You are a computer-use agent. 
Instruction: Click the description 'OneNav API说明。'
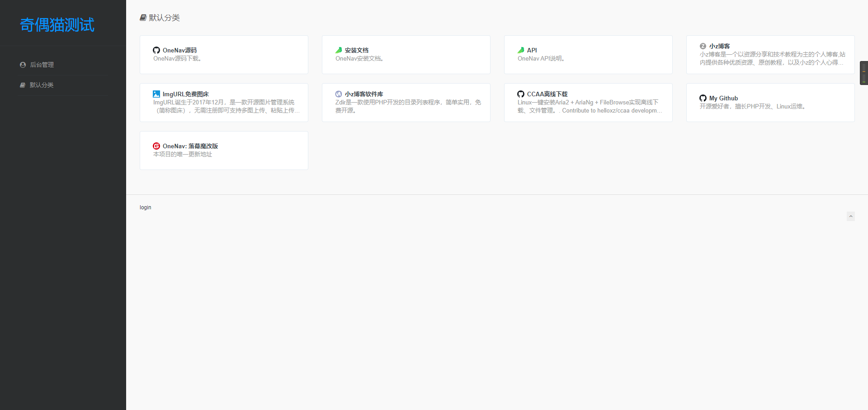541,58
